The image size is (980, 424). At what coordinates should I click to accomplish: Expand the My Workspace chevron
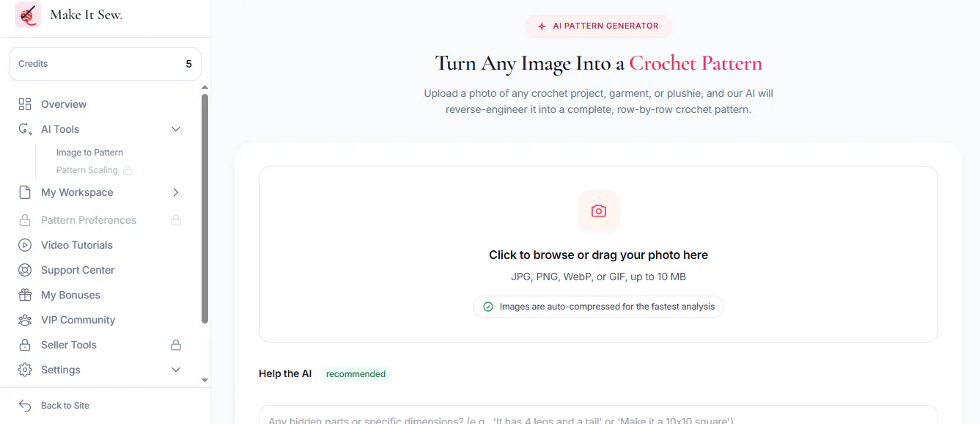coord(176,192)
